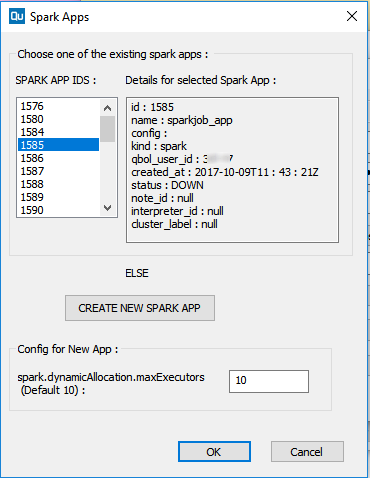Click the Qubole icon in title bar
The width and height of the screenshot is (370, 478).
[x=17, y=17]
